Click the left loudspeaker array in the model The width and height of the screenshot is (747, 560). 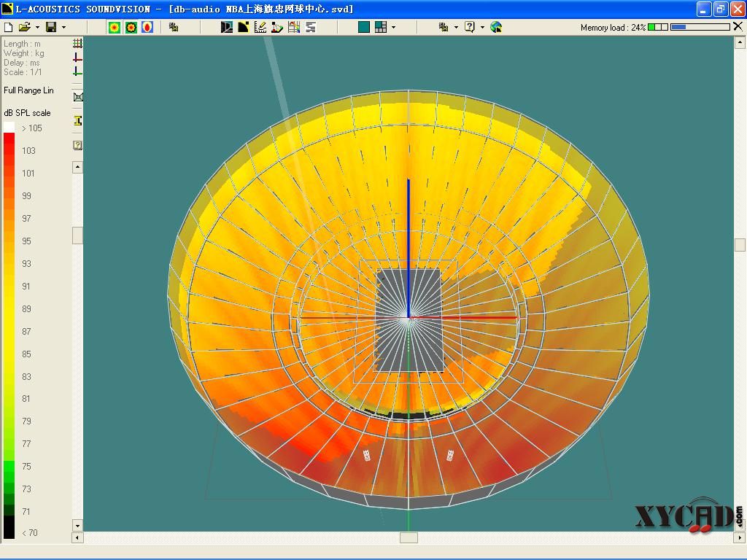click(x=367, y=456)
